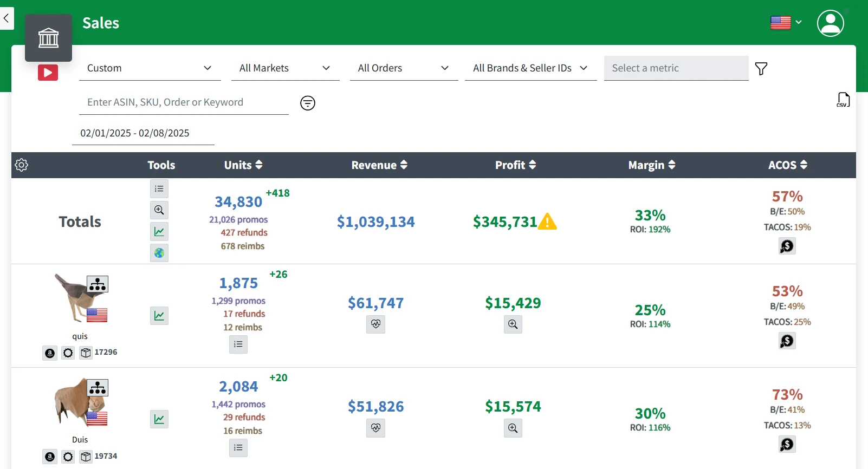
Task: Open the 02/01/2025 - 02/08/2025 date picker
Action: (x=143, y=133)
